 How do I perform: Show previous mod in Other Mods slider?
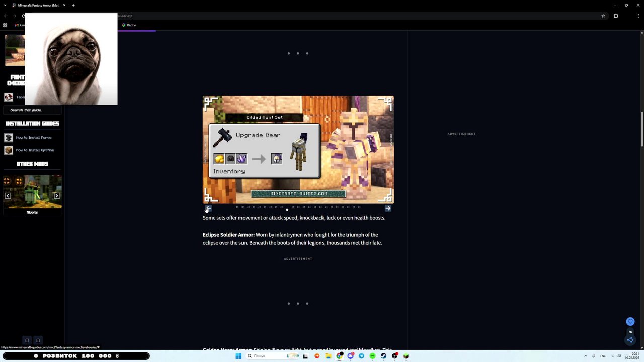(x=8, y=196)
